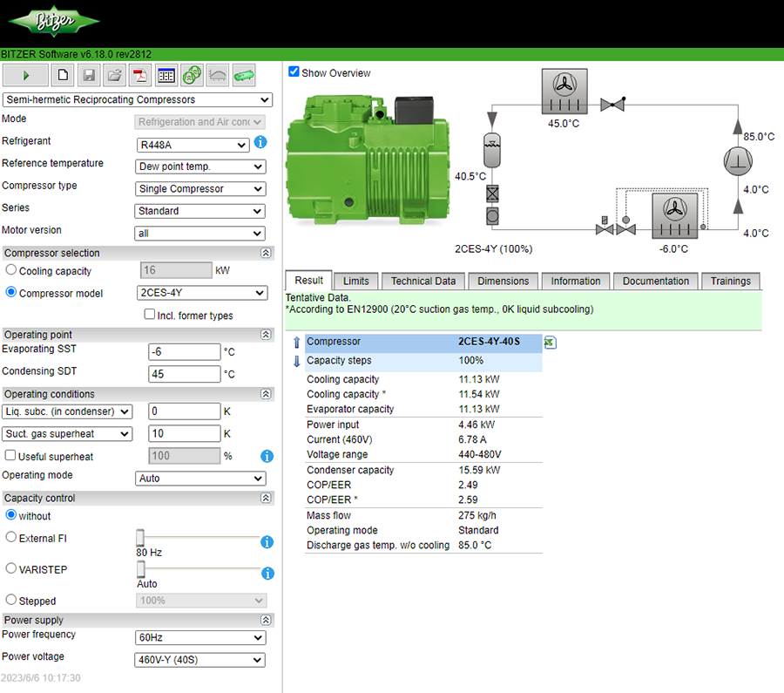Tick the Incl. former types checkbox
The height and width of the screenshot is (693, 784).
pyautogui.click(x=150, y=314)
